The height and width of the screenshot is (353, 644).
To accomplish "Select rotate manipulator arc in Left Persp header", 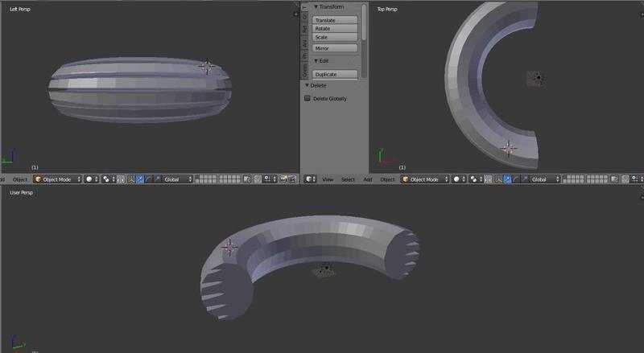I will coord(149,179).
